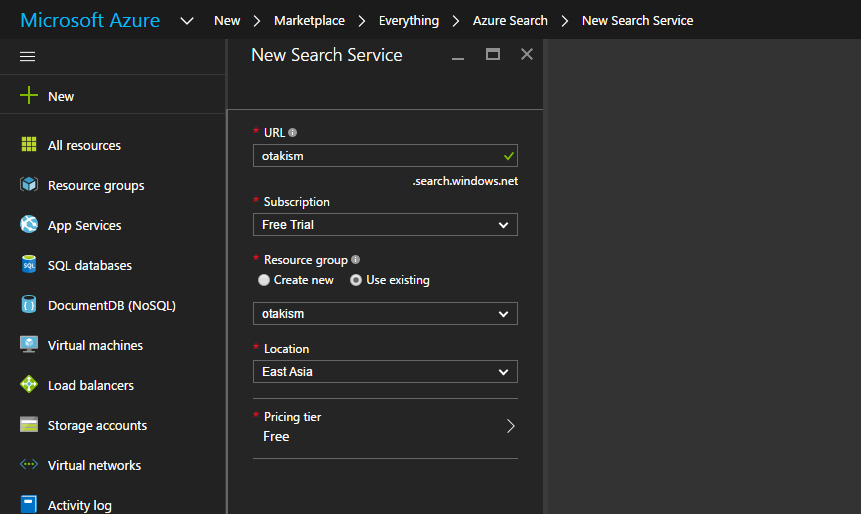The image size is (861, 514).
Task: Open DocumentDB (NoSQL) from the sidebar
Action: [x=113, y=305]
